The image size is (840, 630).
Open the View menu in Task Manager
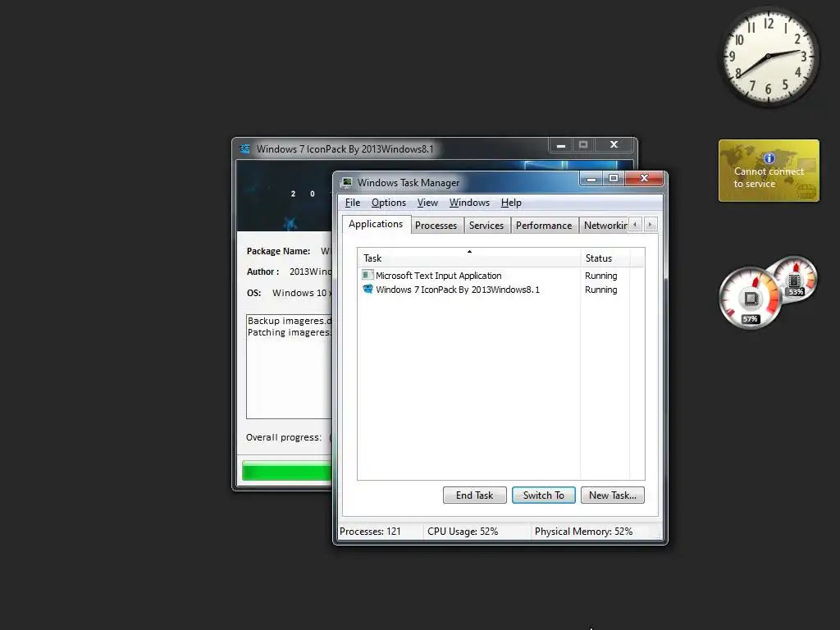coord(427,203)
